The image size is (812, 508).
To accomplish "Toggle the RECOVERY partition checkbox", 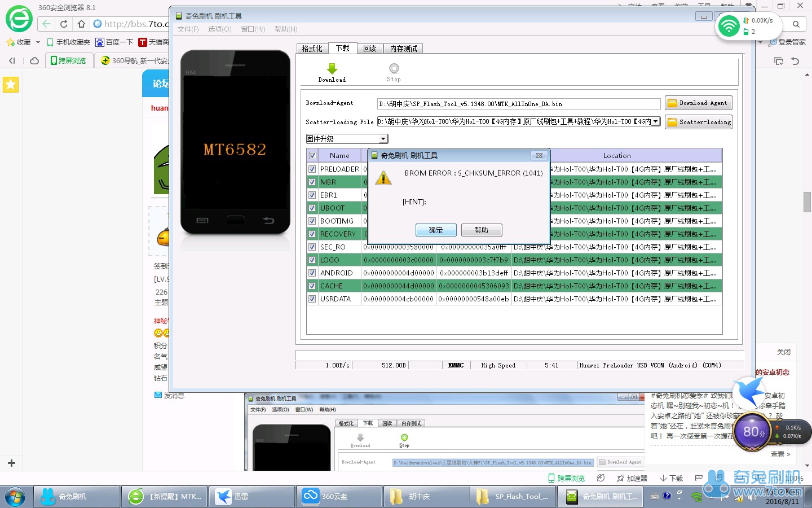I will click(x=312, y=234).
